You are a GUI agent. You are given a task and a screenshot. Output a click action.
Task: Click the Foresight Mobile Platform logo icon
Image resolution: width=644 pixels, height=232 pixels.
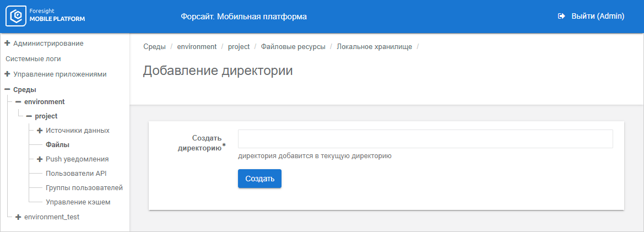16,17
